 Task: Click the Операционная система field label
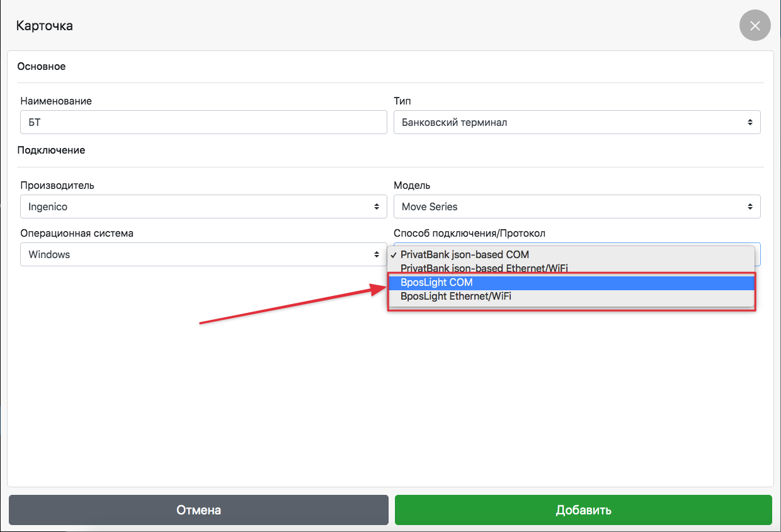pyautogui.click(x=77, y=233)
